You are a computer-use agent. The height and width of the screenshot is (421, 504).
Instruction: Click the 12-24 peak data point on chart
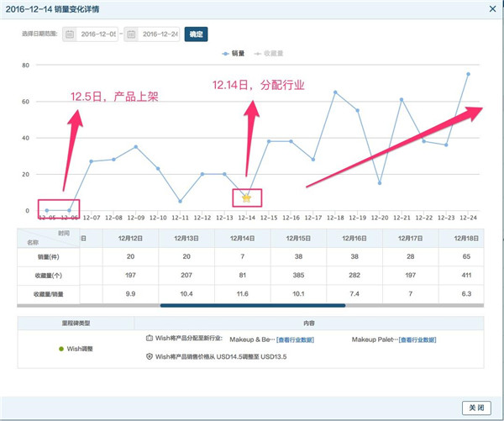[x=468, y=74]
